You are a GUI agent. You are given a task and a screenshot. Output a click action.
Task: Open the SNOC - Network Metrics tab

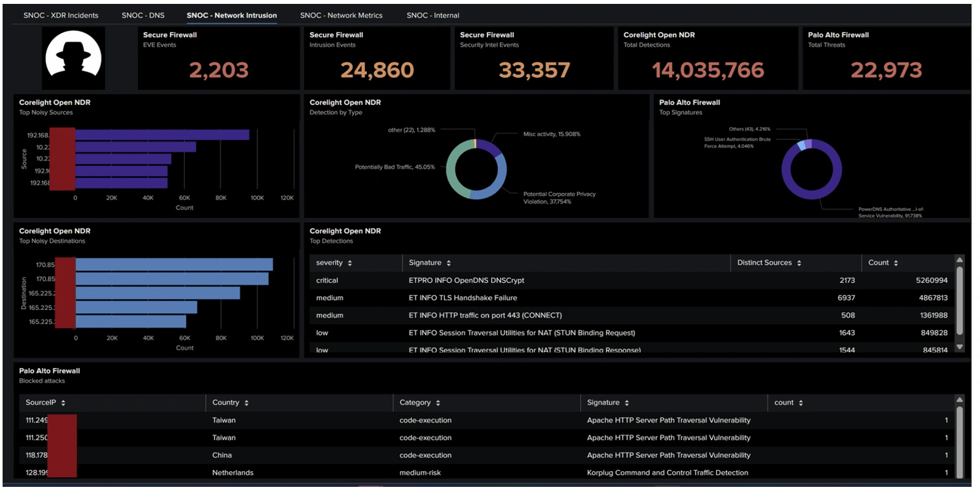coord(341,15)
